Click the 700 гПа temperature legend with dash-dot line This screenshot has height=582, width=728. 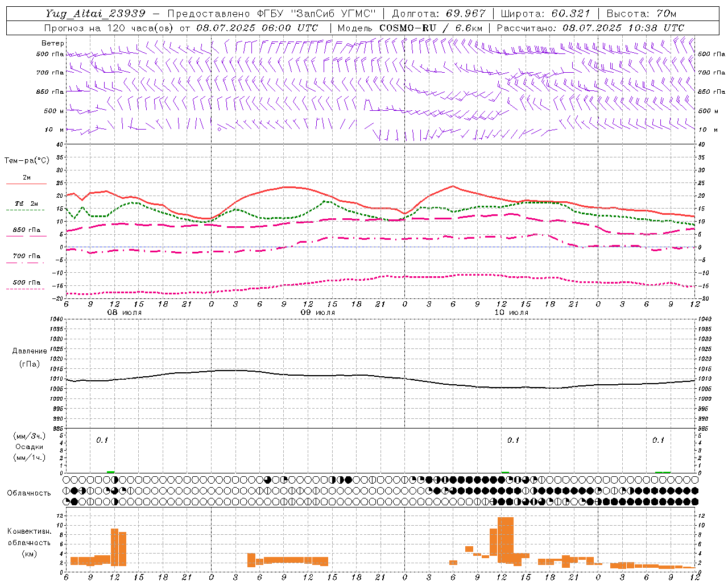click(x=26, y=259)
